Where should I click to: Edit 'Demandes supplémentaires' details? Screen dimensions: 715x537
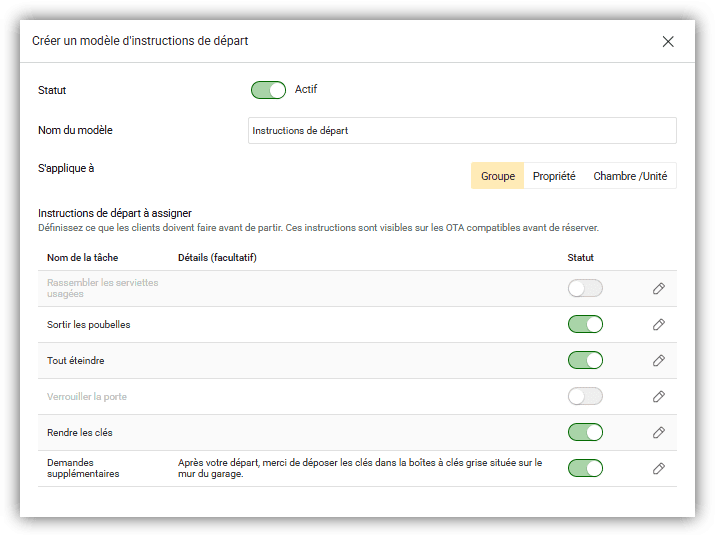tap(658, 469)
